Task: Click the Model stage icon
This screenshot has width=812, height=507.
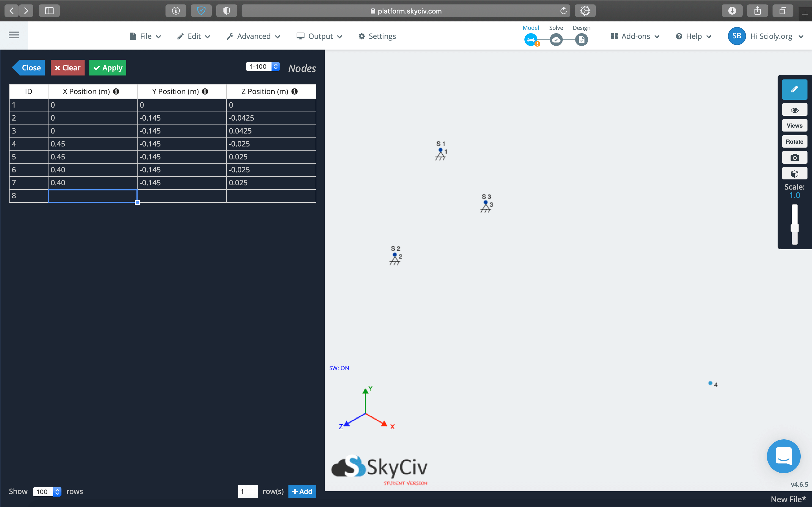Action: (x=531, y=39)
